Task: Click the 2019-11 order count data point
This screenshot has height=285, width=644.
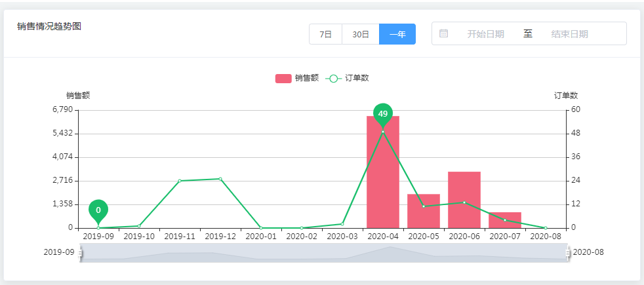Action: click(180, 181)
